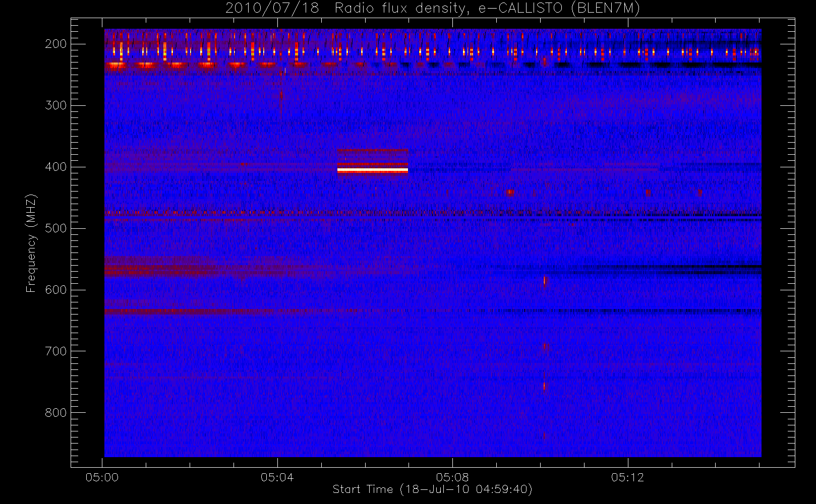Click the 700 frequency tick label

pos(56,351)
